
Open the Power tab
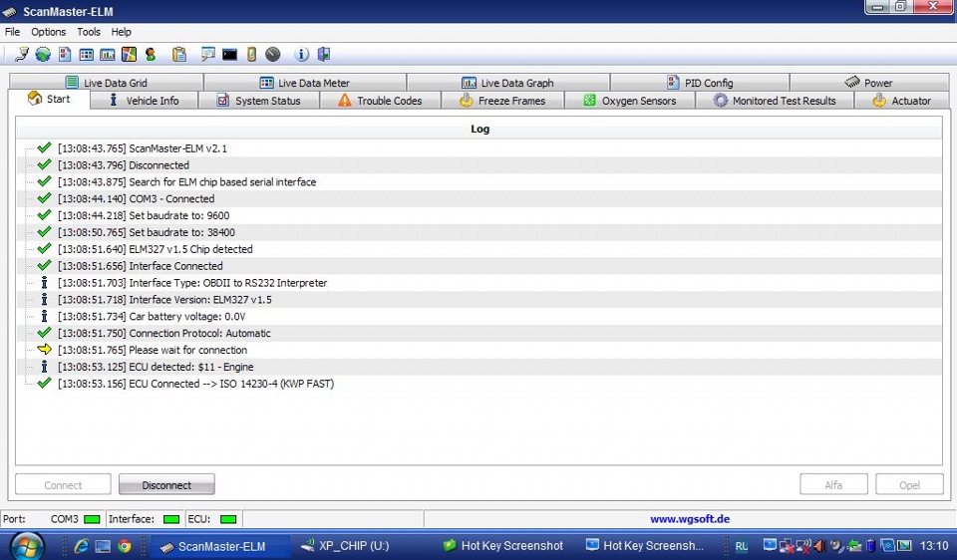869,83
